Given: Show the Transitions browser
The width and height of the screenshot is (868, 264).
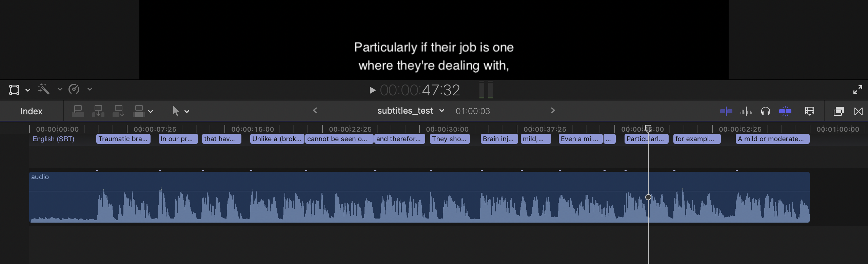Looking at the screenshot, I should (859, 111).
